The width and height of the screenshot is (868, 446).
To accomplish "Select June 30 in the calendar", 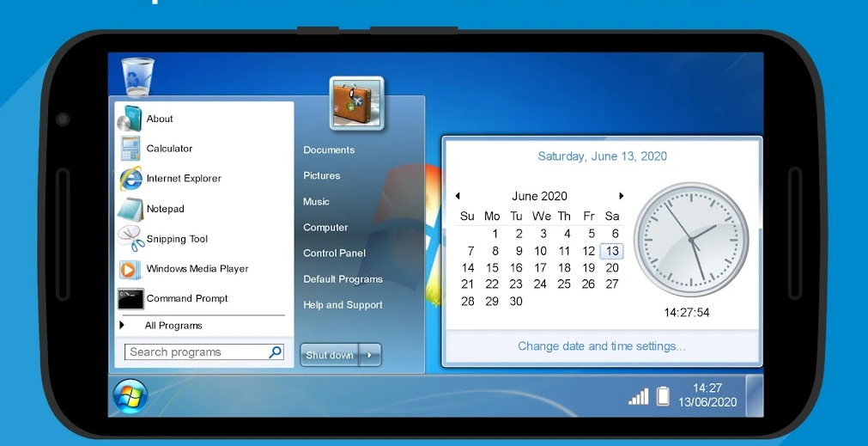I will (516, 302).
